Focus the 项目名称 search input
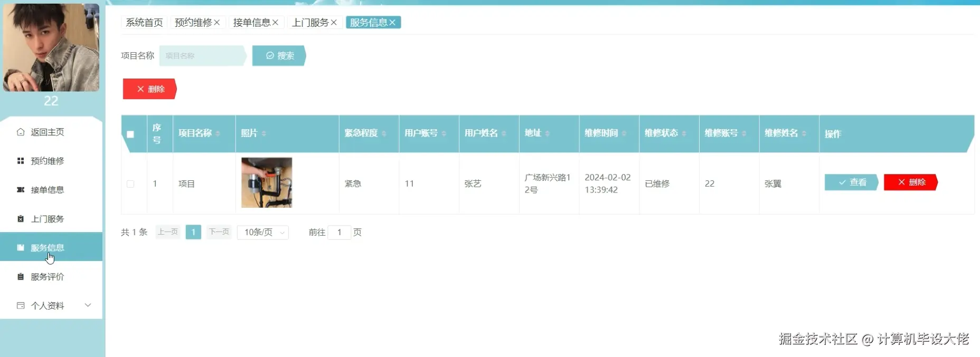Image resolution: width=980 pixels, height=357 pixels. click(x=203, y=55)
